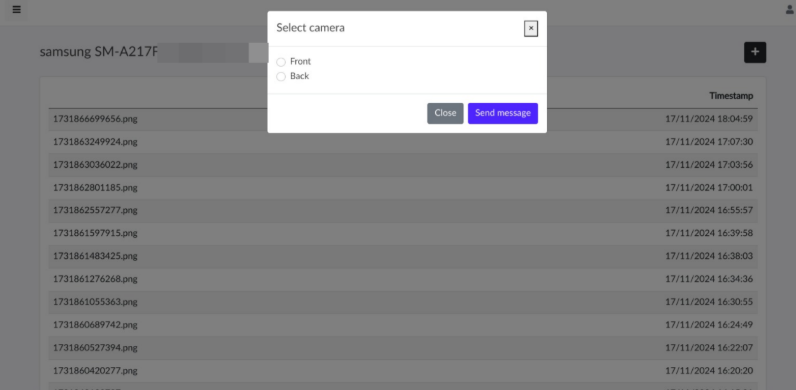Screen dimensions: 796x390
Task: Open file 1731861483425.png
Action: click(x=95, y=256)
